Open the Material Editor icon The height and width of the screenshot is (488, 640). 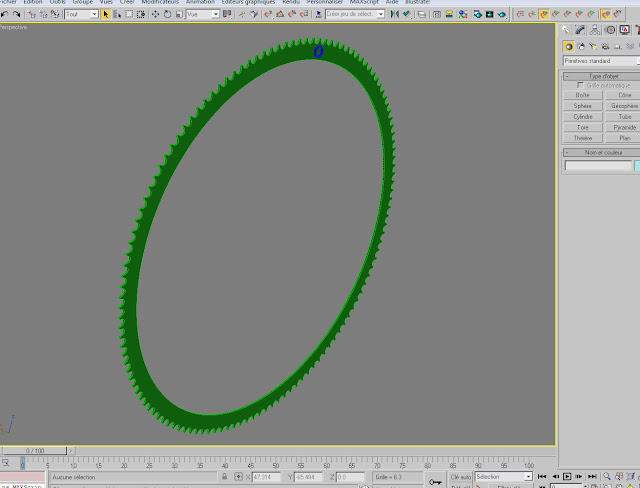pos(463,14)
